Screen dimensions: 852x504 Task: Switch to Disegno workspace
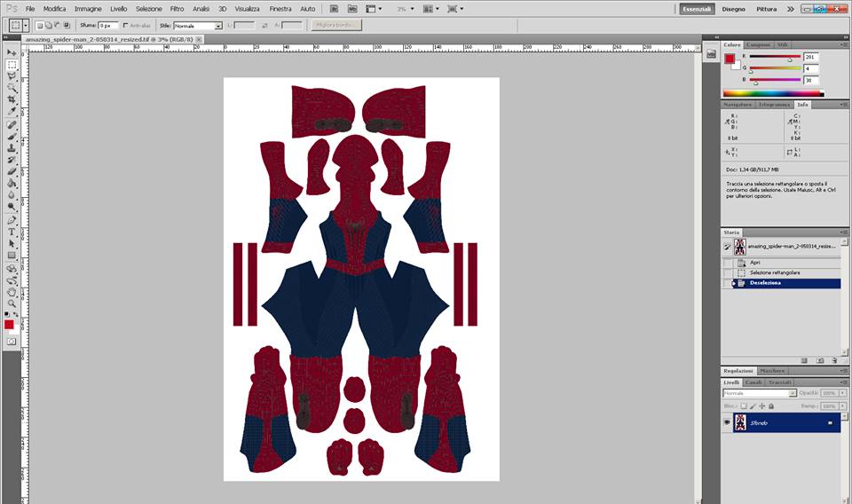[734, 9]
